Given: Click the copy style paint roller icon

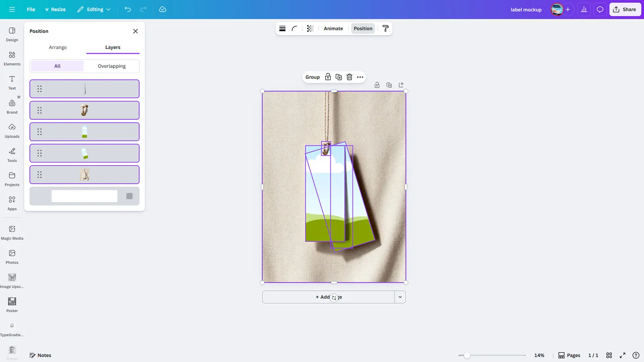Looking at the screenshot, I should tap(385, 29).
